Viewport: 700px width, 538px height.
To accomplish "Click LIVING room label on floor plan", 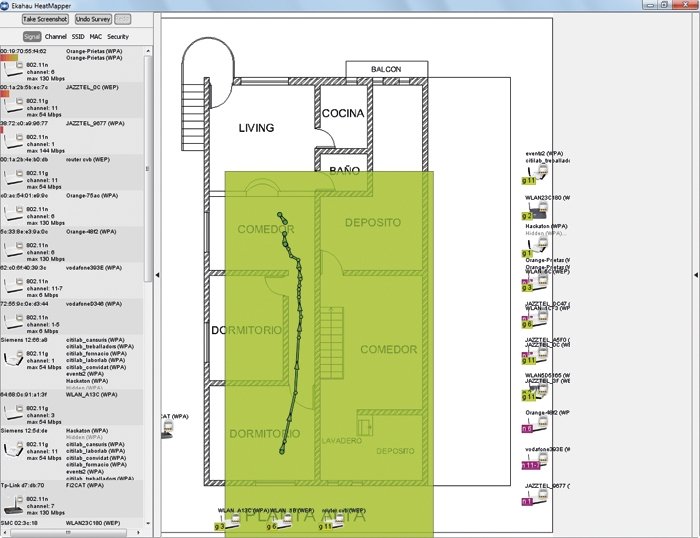I will tap(256, 128).
